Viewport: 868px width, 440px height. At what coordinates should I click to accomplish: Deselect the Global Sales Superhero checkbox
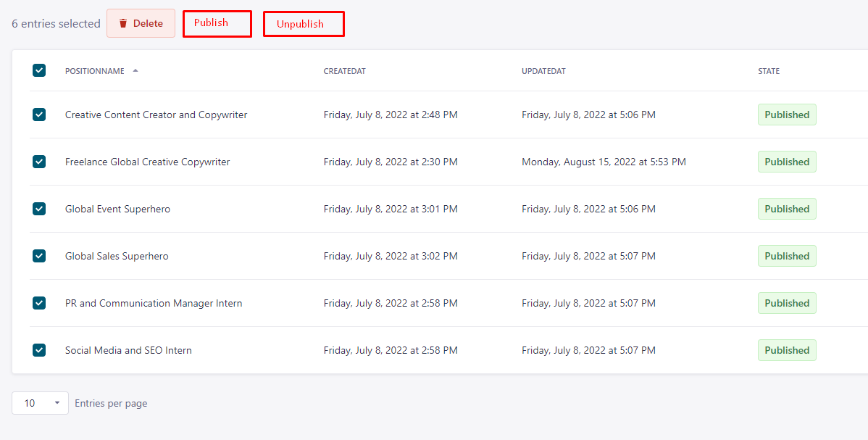click(x=39, y=256)
